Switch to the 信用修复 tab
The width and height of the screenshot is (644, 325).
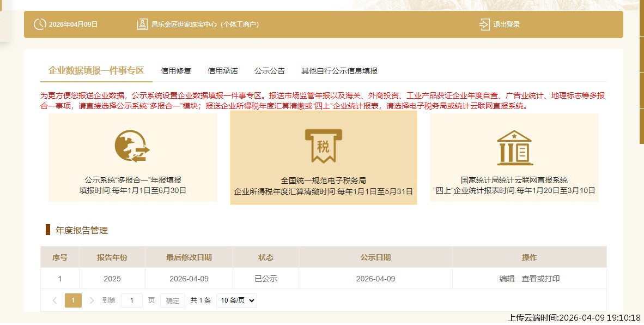pos(175,70)
